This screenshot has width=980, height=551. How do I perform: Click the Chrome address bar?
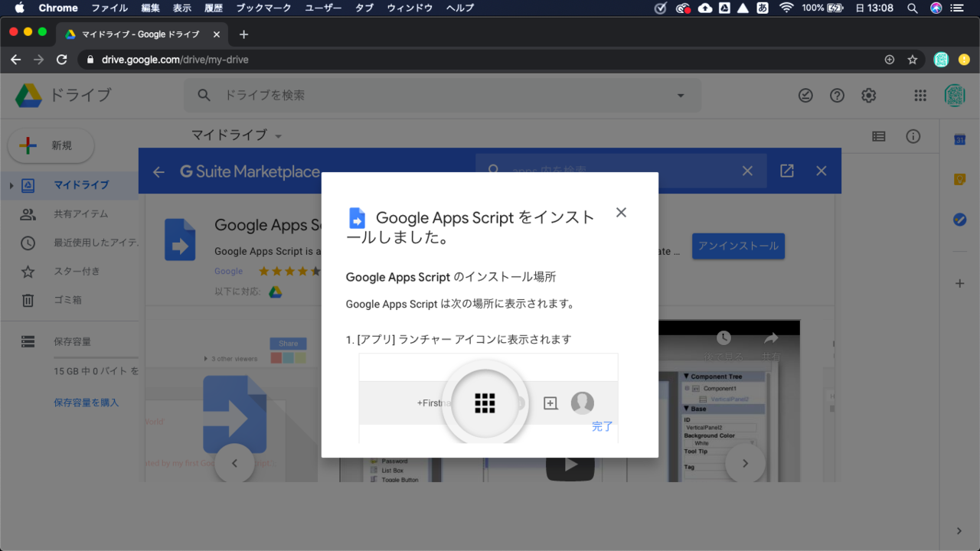pyautogui.click(x=490, y=59)
